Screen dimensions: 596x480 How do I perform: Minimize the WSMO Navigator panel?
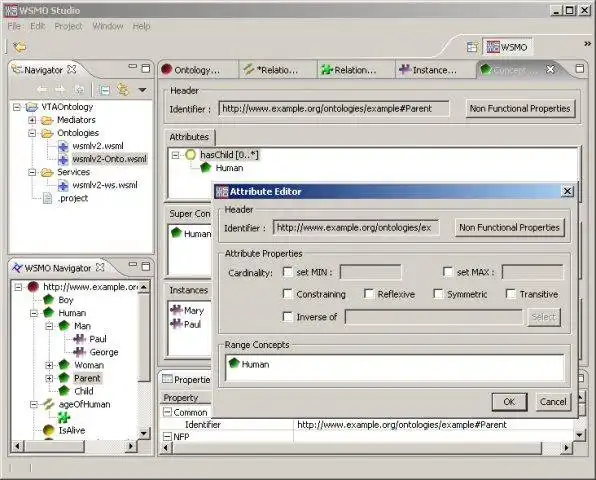[x=132, y=264]
